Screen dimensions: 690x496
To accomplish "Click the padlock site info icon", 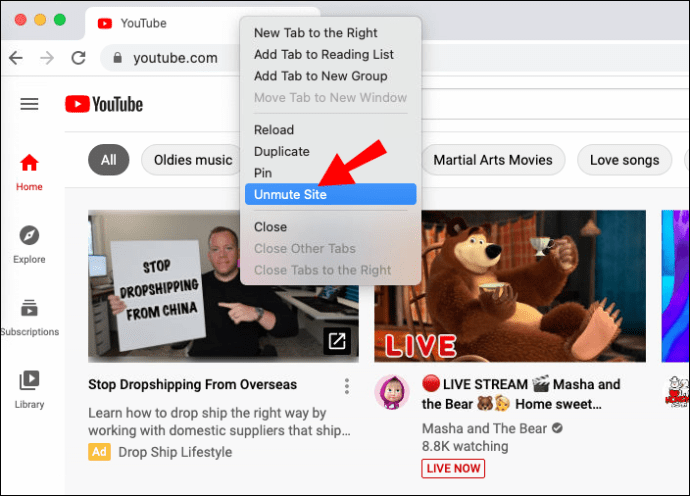I will (117, 58).
